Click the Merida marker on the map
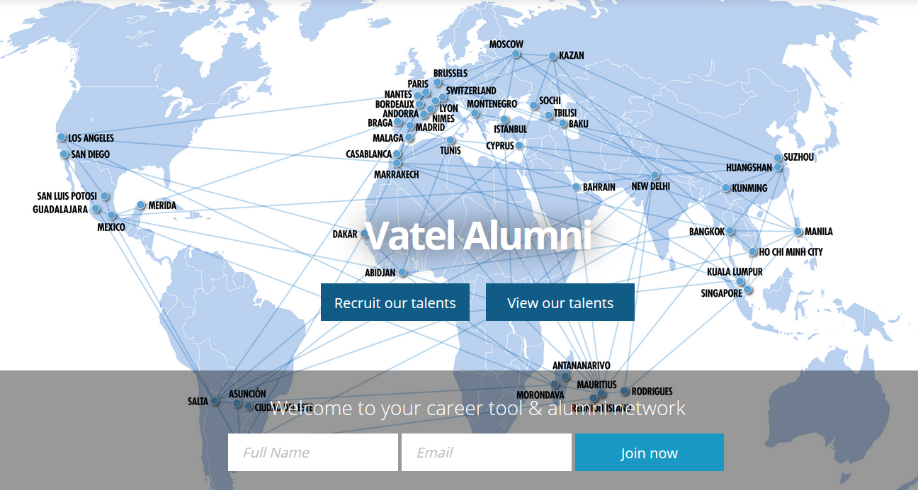This screenshot has width=918, height=490. [x=141, y=206]
